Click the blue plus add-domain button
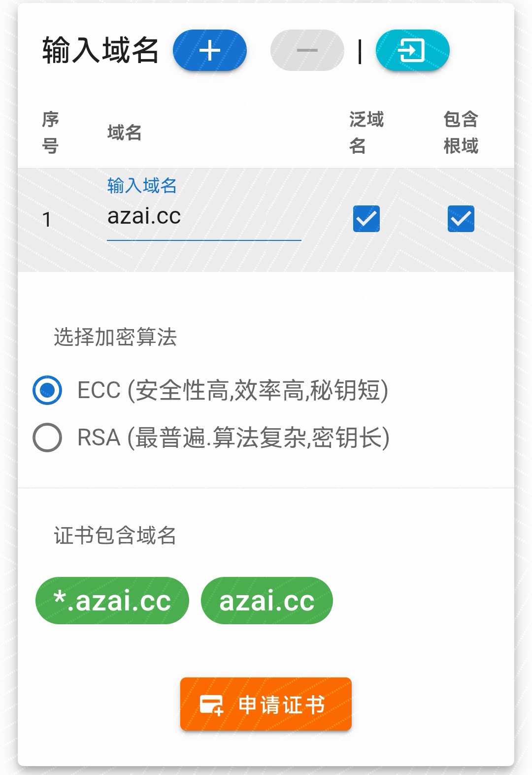 pos(210,50)
